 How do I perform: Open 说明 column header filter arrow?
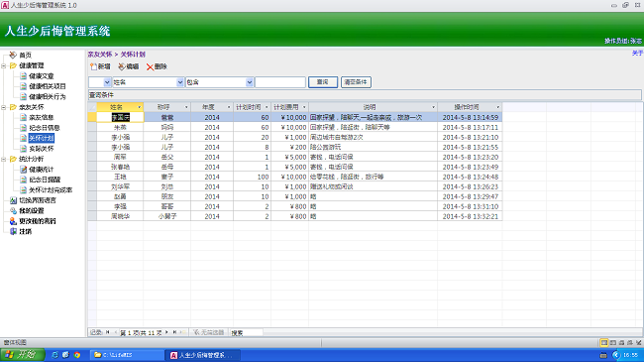(433, 107)
